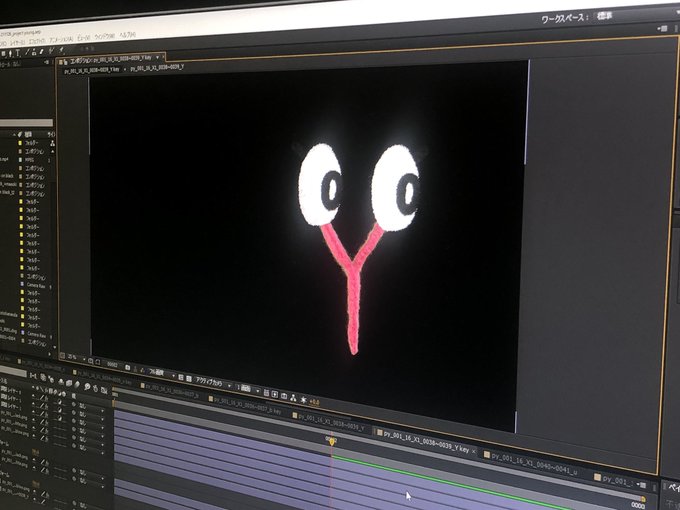Screen dimensions: 680x510
Task: Open the grid and guide options dropdown
Action: click(90, 360)
